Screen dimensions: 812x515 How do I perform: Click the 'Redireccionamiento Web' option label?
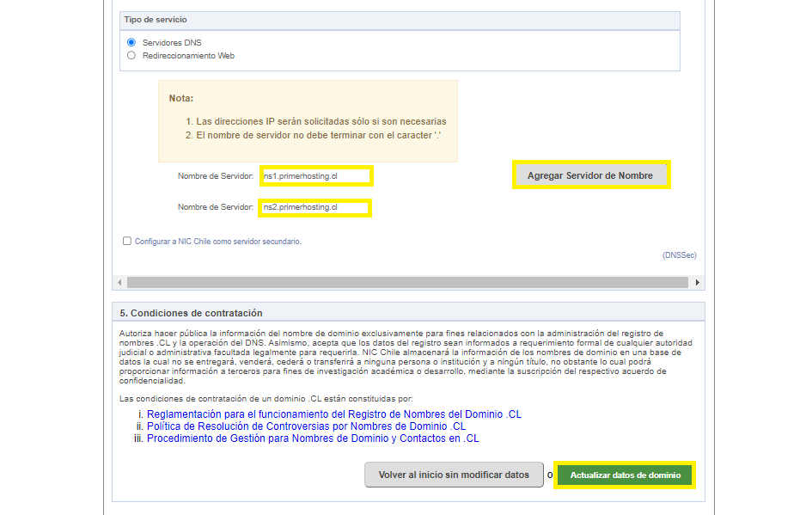tap(188, 56)
